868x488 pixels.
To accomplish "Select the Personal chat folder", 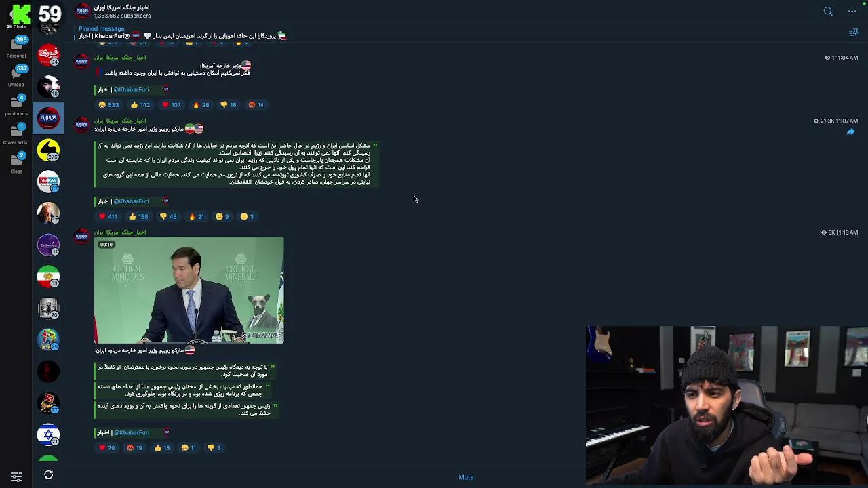I will click(x=16, y=46).
